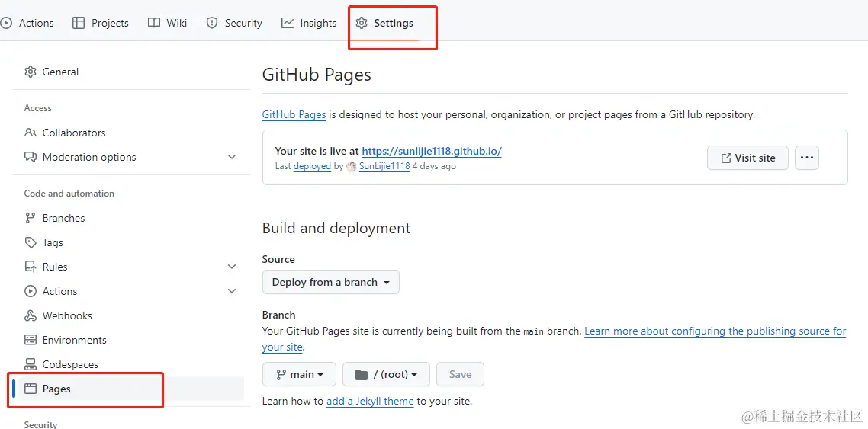This screenshot has width=868, height=429.
Task: Click the Environments icon in sidebar
Action: click(x=31, y=340)
